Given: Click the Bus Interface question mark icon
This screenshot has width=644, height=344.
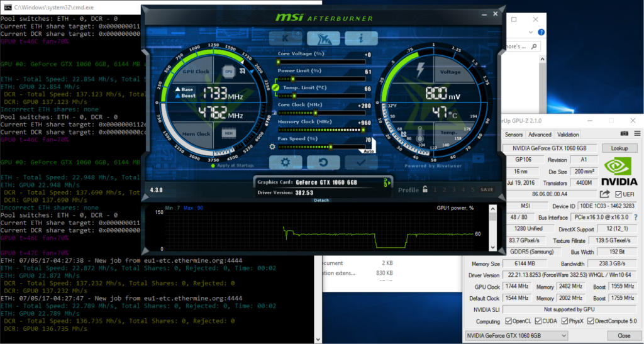Looking at the screenshot, I should (636, 218).
